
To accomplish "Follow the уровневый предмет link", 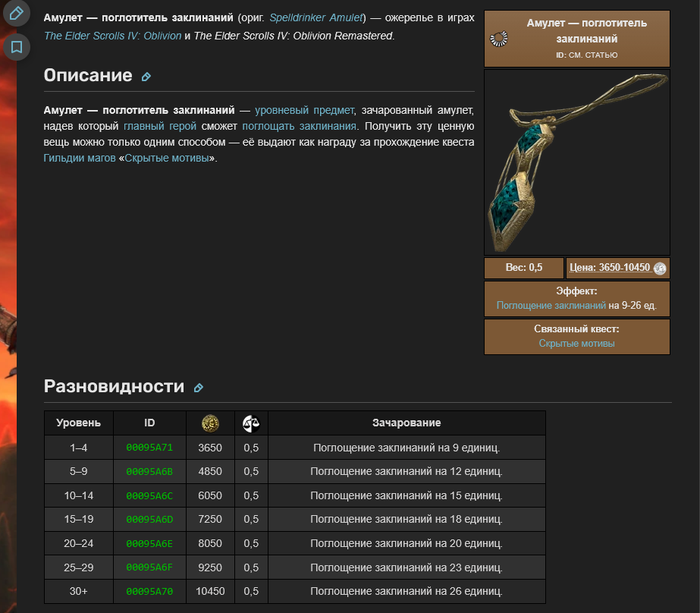I will coord(304,110).
